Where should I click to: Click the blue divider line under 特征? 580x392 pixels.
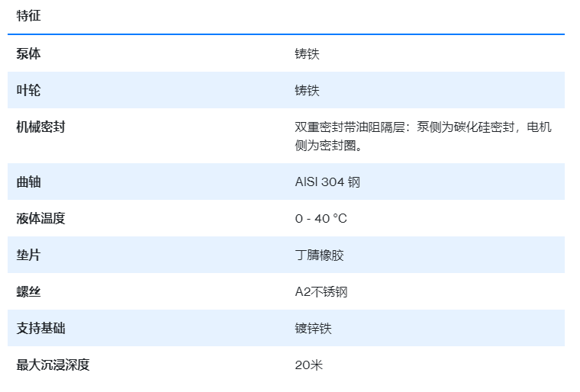coord(286,34)
